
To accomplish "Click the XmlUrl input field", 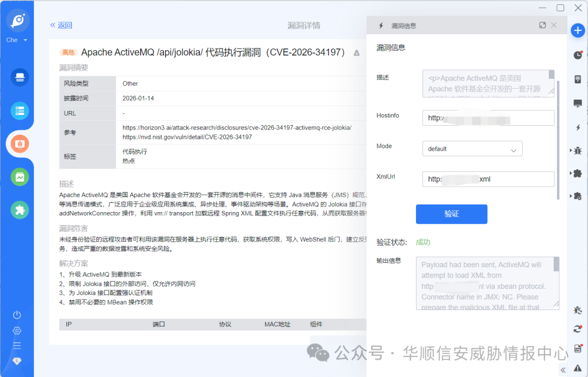I will coord(488,179).
